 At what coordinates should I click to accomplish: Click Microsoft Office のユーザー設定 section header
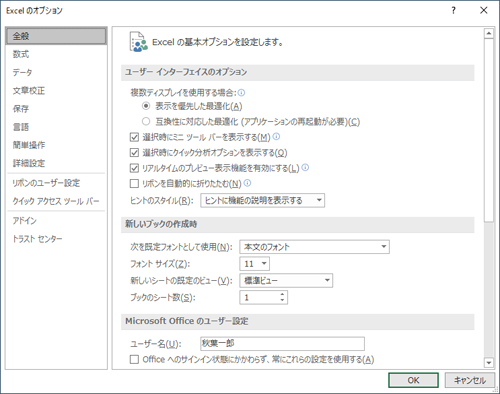(297, 322)
